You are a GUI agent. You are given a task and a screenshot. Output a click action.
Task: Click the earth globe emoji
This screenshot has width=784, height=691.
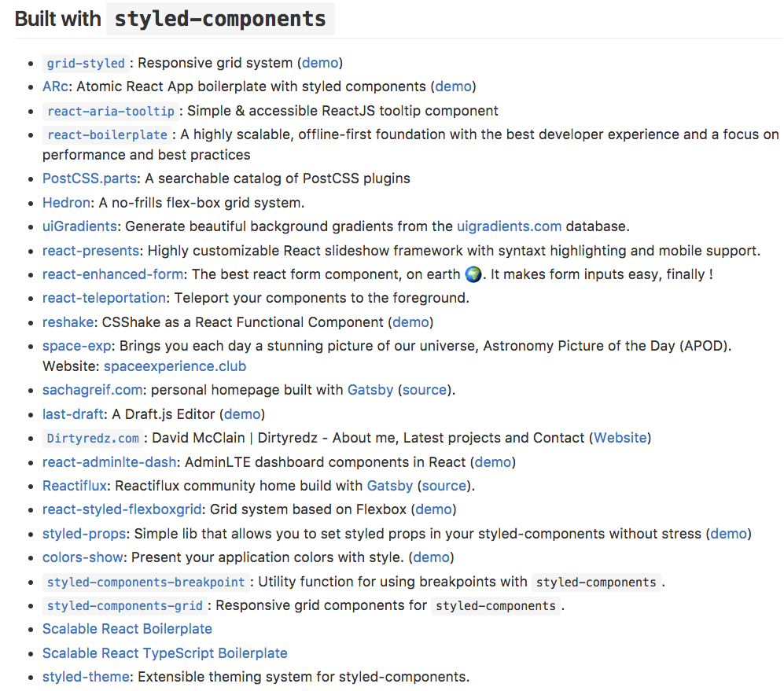[x=473, y=274]
